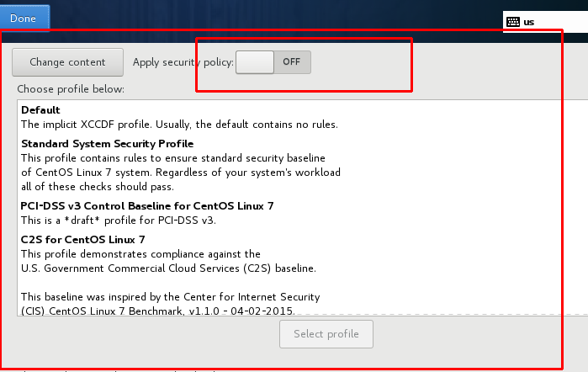
Task: Click the keyboard layout icon
Action: (x=512, y=22)
